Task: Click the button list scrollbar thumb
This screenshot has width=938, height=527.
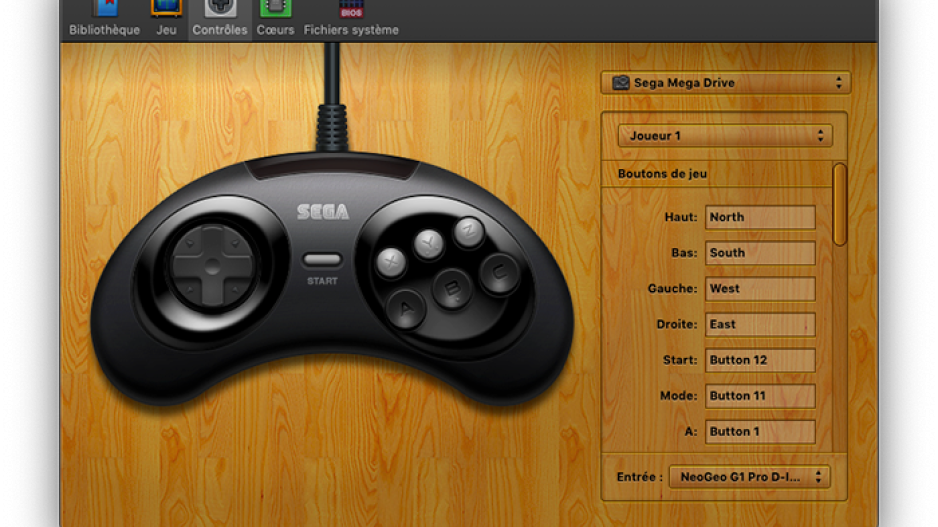Action: (840, 205)
